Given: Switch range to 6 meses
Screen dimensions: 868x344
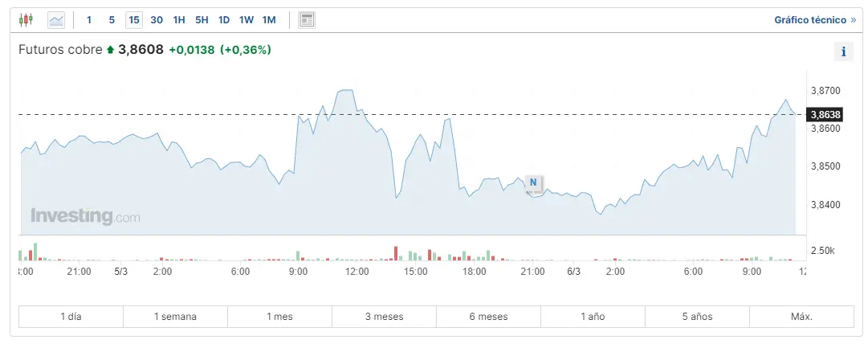Looking at the screenshot, I should pyautogui.click(x=488, y=317).
